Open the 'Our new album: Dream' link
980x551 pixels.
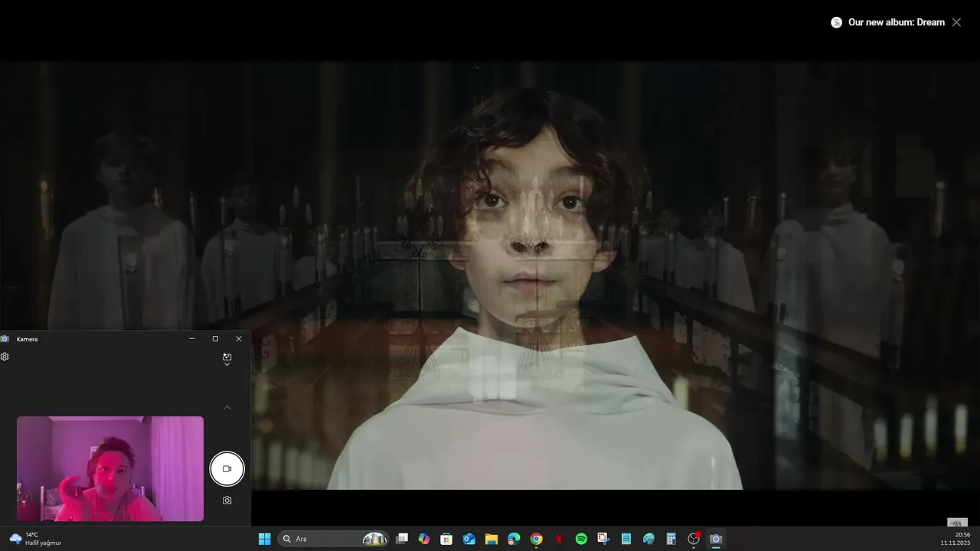[x=896, y=22]
